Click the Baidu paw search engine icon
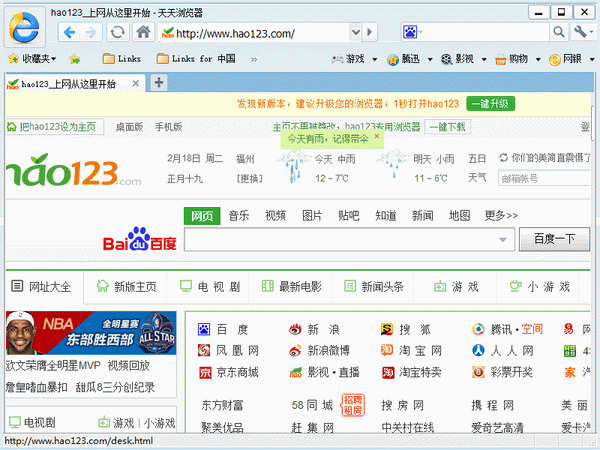Screen dimensions: 600x450 tap(409, 32)
